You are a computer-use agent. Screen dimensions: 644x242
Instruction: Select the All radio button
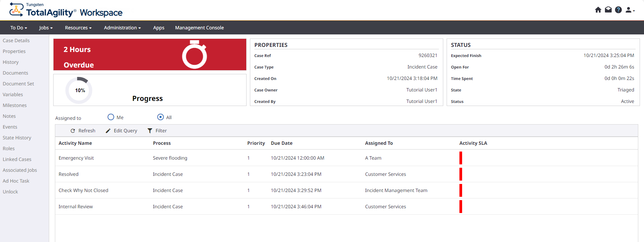pos(161,117)
